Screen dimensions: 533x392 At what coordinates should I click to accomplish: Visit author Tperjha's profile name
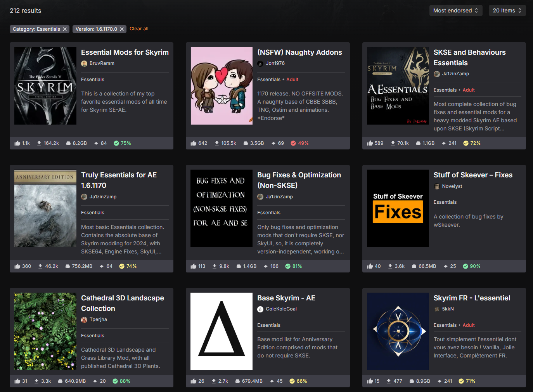tap(98, 319)
